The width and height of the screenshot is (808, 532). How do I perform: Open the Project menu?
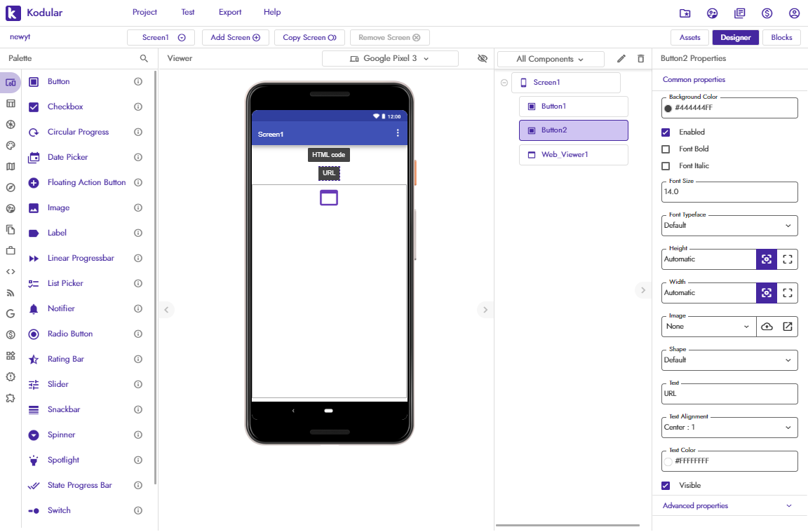pos(144,13)
